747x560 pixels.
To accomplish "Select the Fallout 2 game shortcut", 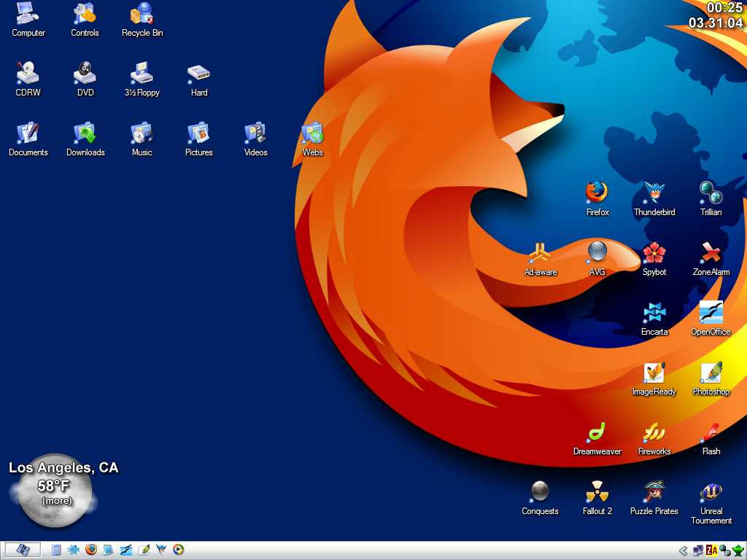I will (597, 499).
